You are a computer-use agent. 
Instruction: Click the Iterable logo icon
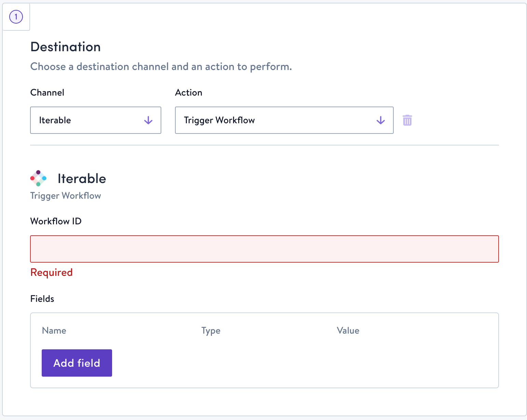point(38,178)
